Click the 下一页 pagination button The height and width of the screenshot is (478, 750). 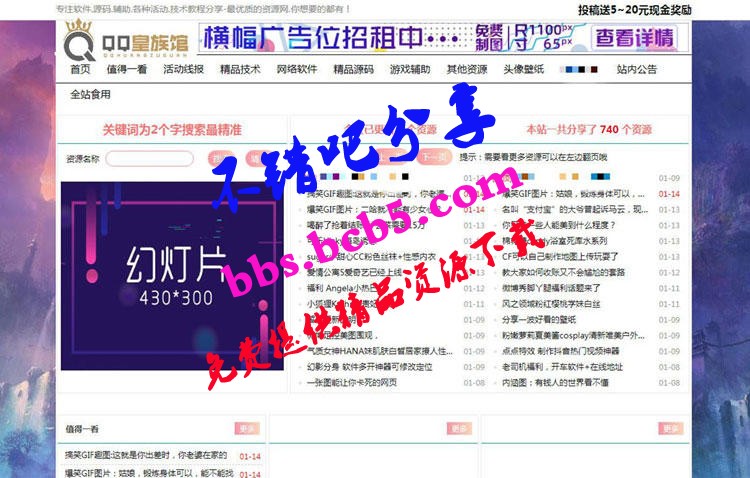coord(434,157)
